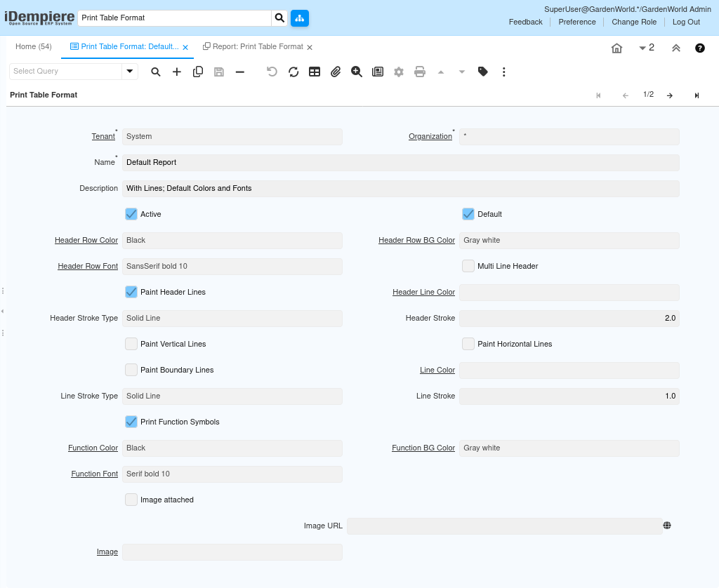Toggle the Active checkbox
719x588 pixels.
point(131,214)
